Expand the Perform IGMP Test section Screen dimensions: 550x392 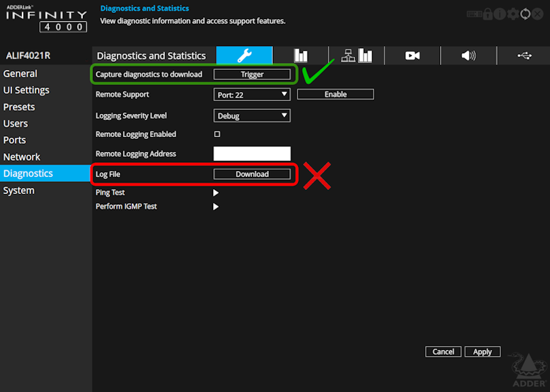tap(216, 206)
